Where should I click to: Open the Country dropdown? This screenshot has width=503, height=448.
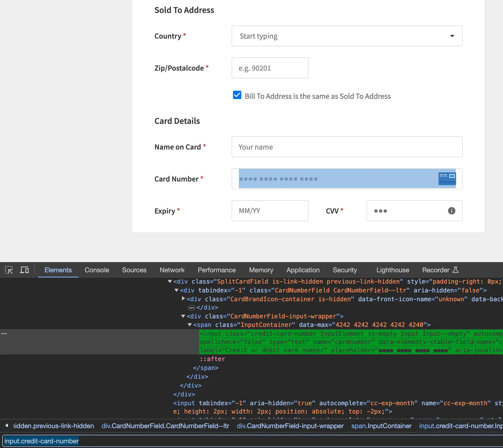(347, 36)
